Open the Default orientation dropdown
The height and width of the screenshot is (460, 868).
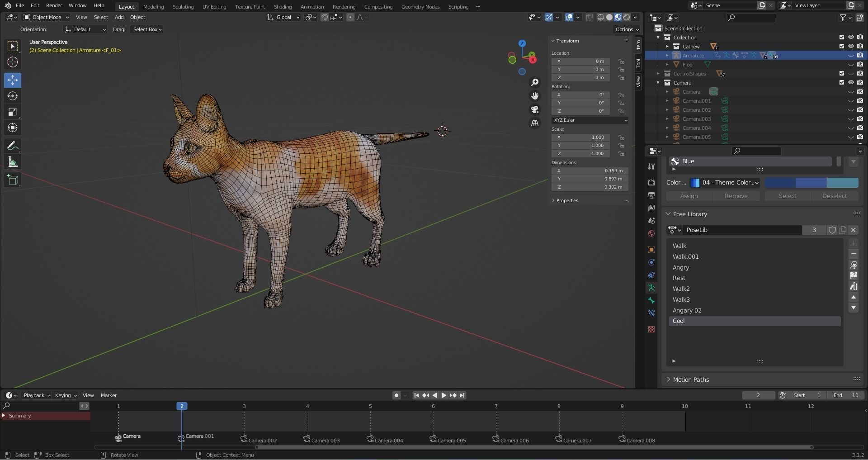[85, 29]
